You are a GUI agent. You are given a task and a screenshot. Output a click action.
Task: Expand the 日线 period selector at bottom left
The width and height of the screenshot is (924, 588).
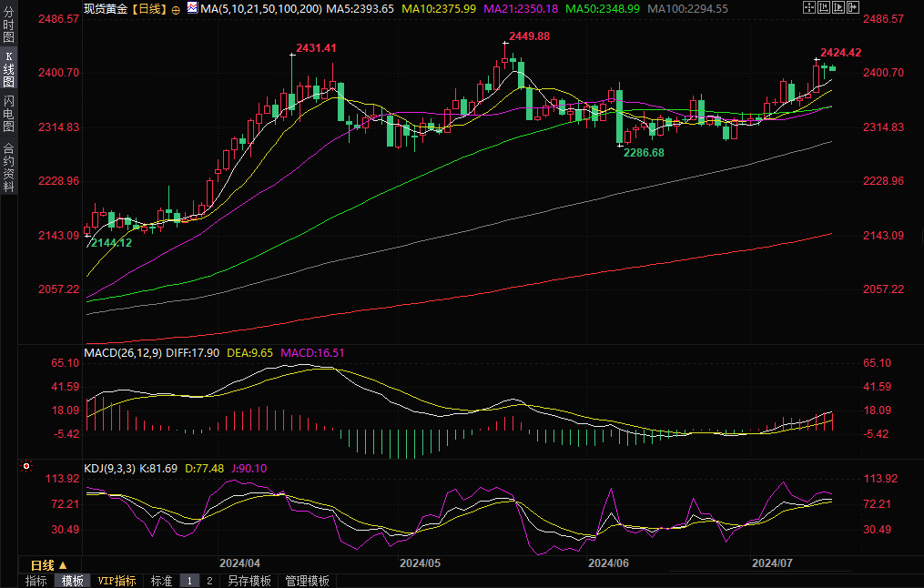pos(49,565)
